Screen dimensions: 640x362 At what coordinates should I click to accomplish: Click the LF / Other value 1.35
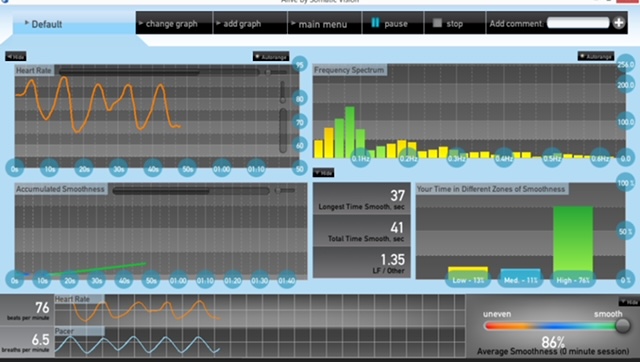tap(393, 260)
